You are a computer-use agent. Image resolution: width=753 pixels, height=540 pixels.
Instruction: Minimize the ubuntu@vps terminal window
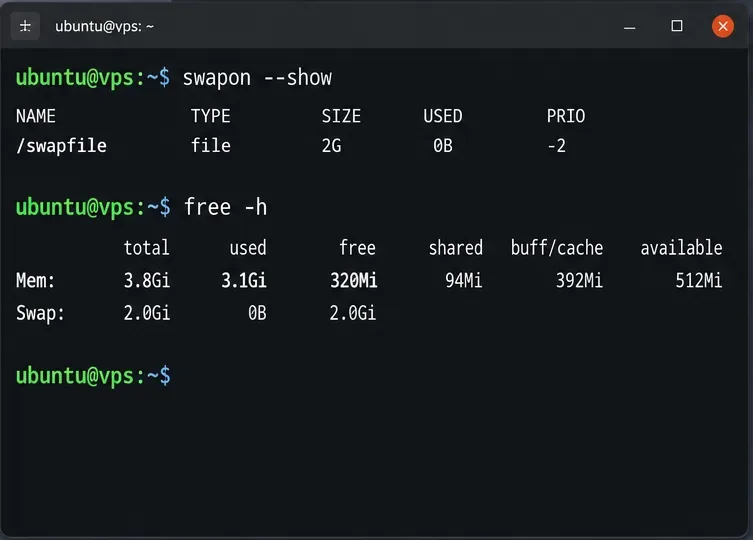pos(630,27)
